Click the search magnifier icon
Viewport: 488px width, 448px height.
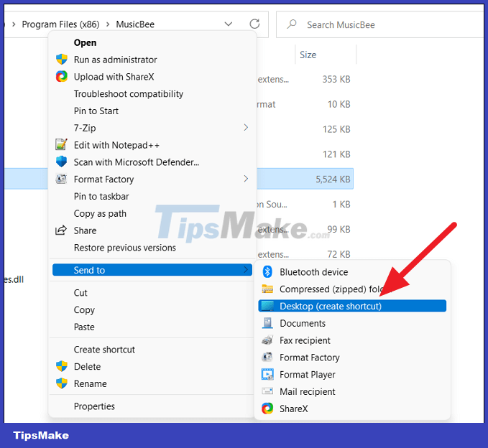point(292,24)
